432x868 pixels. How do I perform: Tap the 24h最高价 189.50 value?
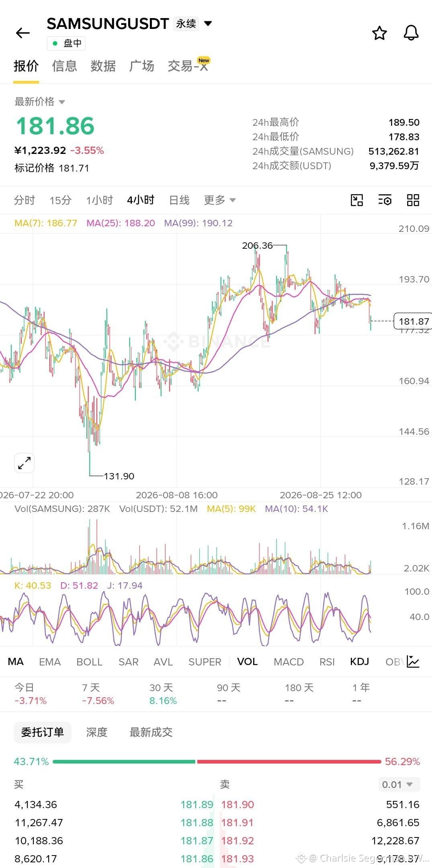404,122
